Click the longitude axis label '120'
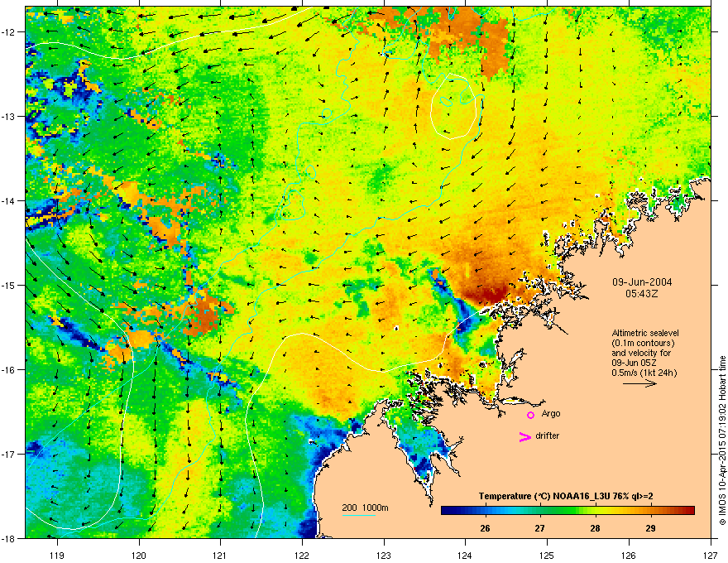 (x=139, y=555)
